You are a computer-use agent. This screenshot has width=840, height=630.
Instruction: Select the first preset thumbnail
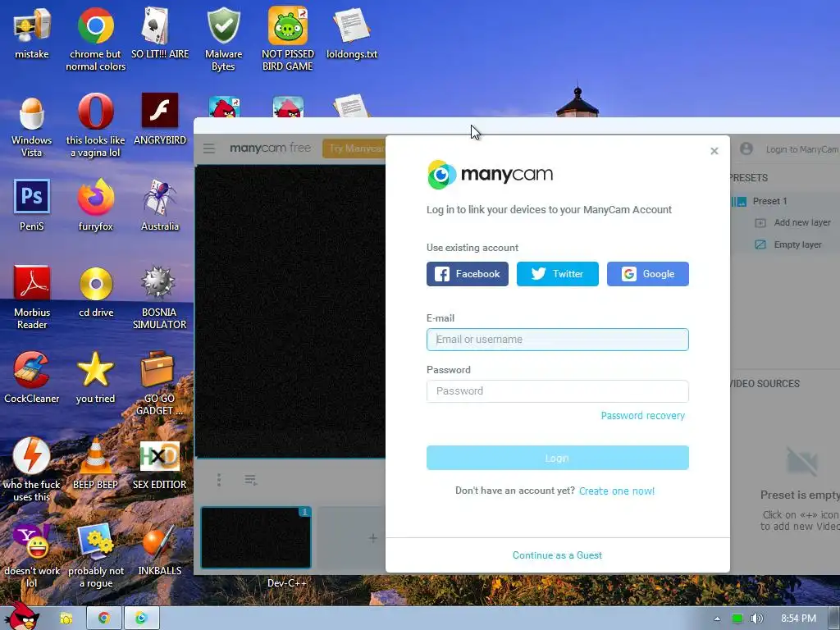click(x=256, y=537)
